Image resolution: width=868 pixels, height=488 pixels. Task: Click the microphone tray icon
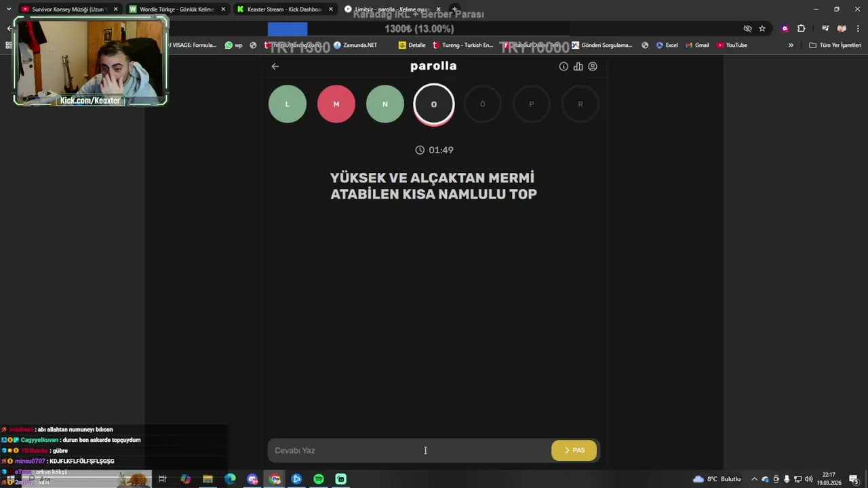click(787, 479)
